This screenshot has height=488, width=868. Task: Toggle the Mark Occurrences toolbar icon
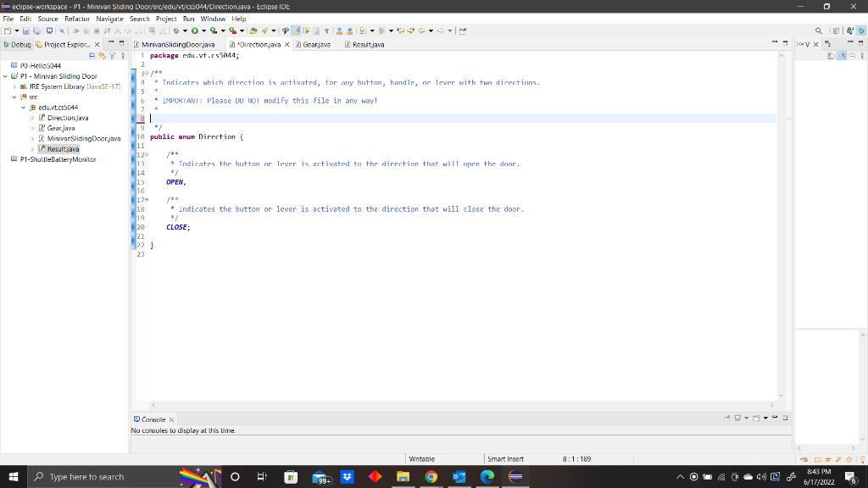pyautogui.click(x=297, y=30)
